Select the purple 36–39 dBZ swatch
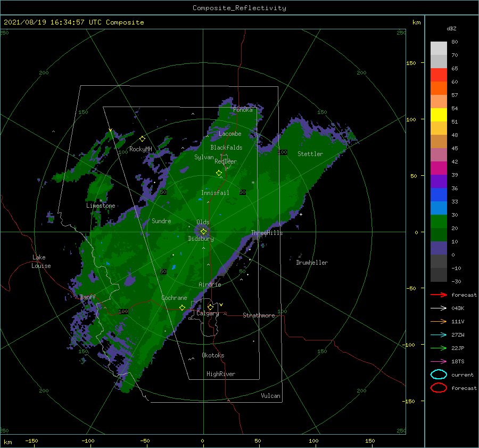 pyautogui.click(x=439, y=182)
